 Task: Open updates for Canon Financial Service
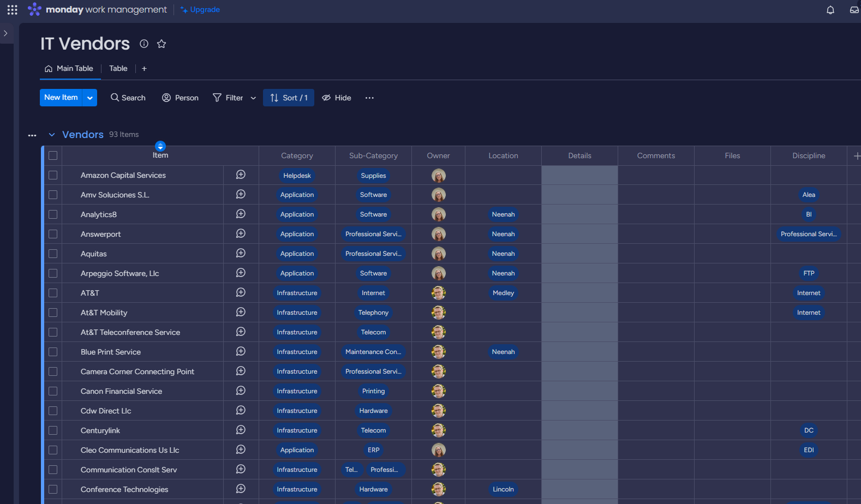241,391
